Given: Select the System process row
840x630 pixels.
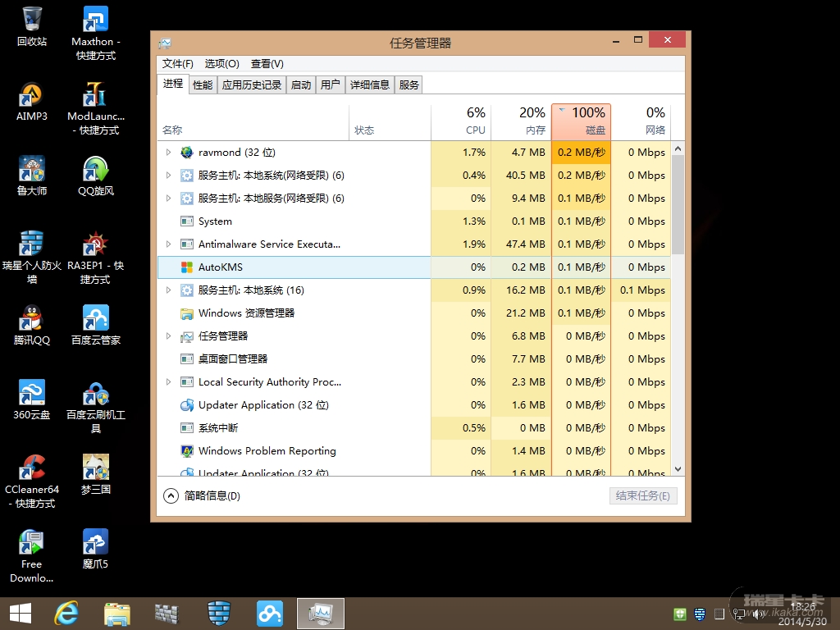Looking at the screenshot, I should pyautogui.click(x=414, y=221).
